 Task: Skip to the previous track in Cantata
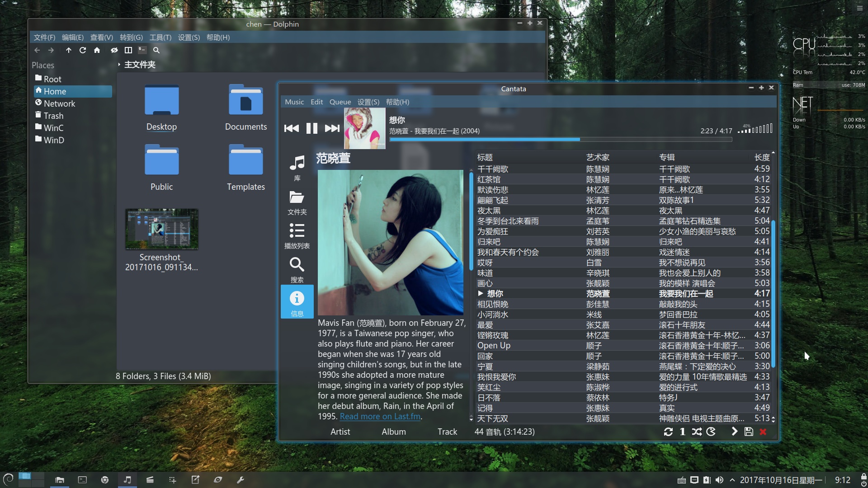[291, 128]
